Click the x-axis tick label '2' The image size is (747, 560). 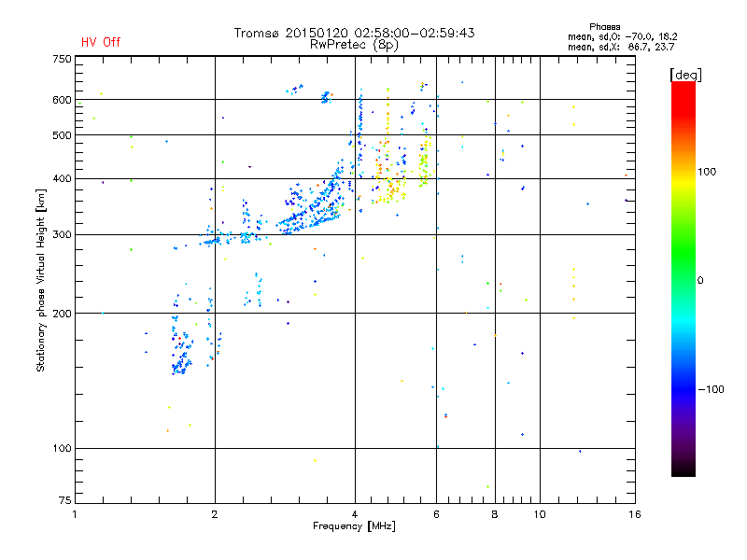pos(215,514)
